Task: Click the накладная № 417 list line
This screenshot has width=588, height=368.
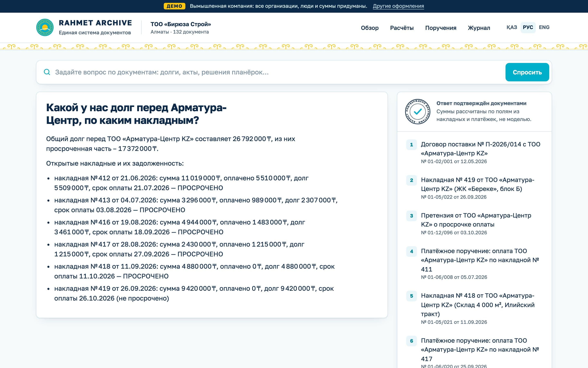Action: 179,249
